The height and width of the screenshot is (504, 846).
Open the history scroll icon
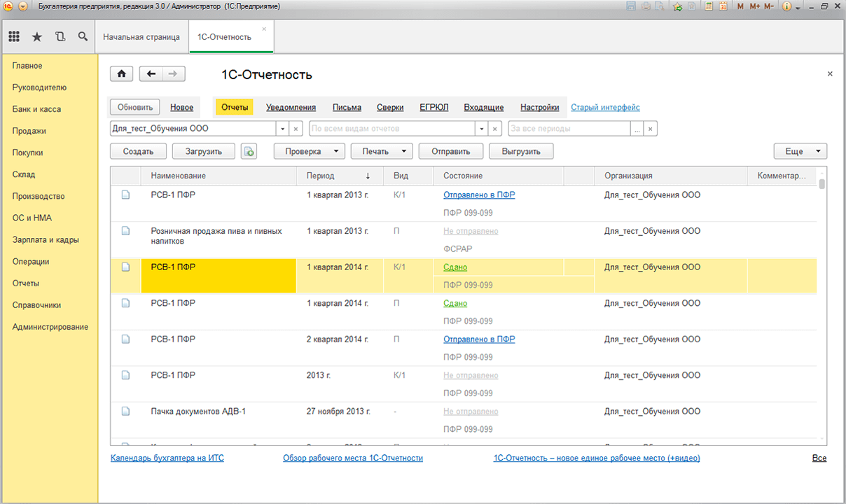(x=60, y=37)
